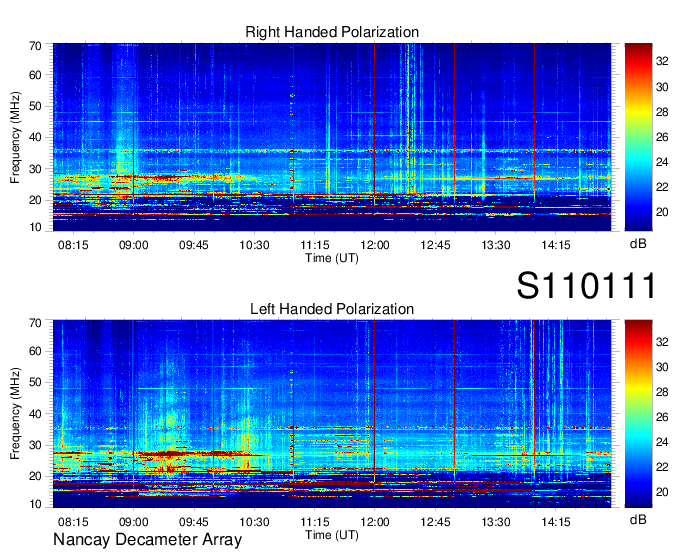Click the 26 dB value on the lower colorbar
The height and width of the screenshot is (552, 680).
(662, 417)
